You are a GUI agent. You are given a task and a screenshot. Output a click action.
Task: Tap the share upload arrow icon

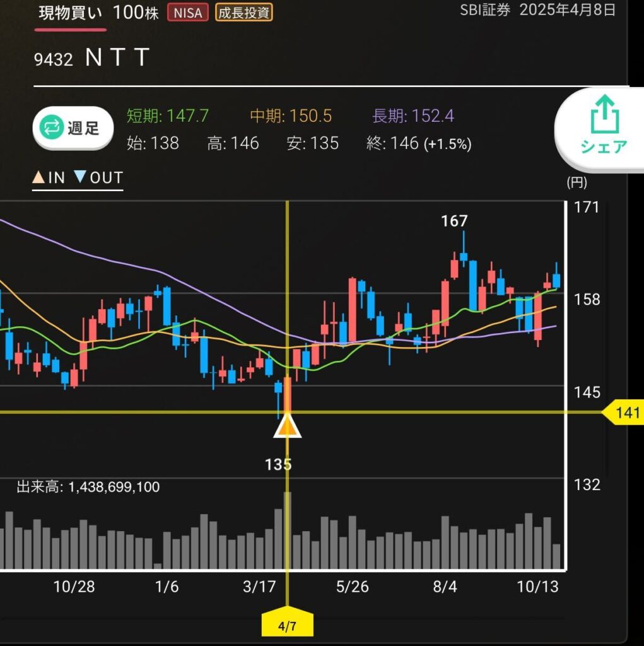pyautogui.click(x=604, y=114)
